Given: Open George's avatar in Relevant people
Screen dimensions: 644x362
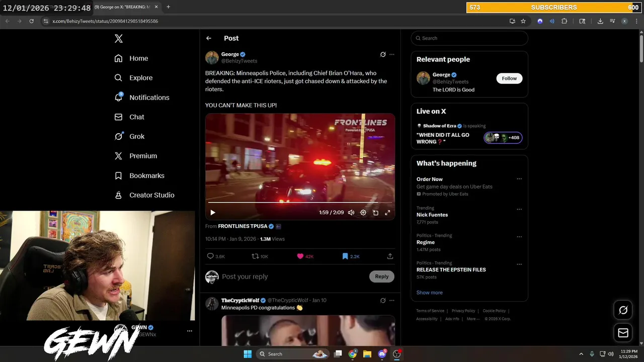Looking at the screenshot, I should pyautogui.click(x=423, y=78).
